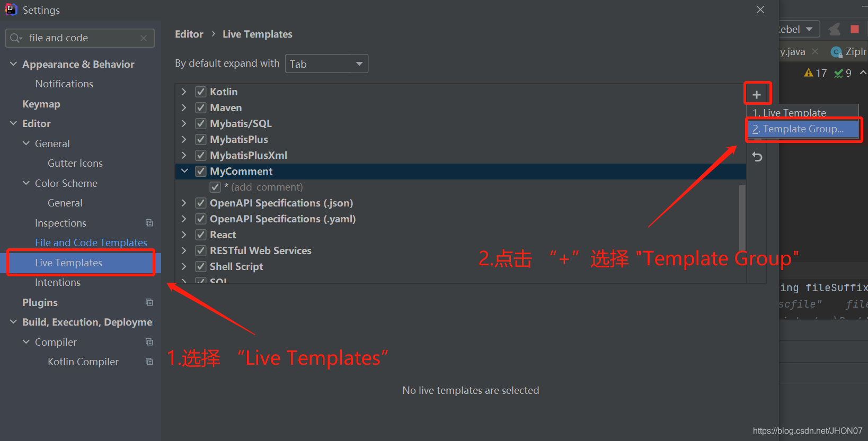The image size is (868, 441).
Task: Collapse the Compiler settings node
Action: click(x=26, y=342)
